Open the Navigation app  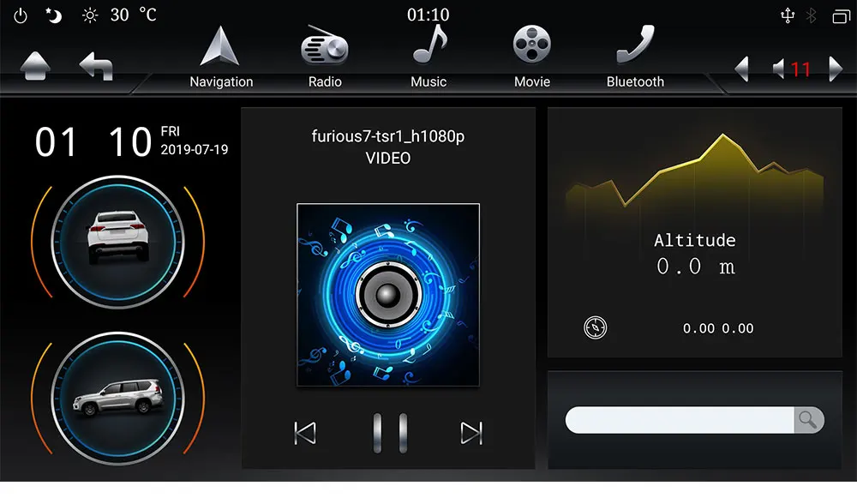221,57
